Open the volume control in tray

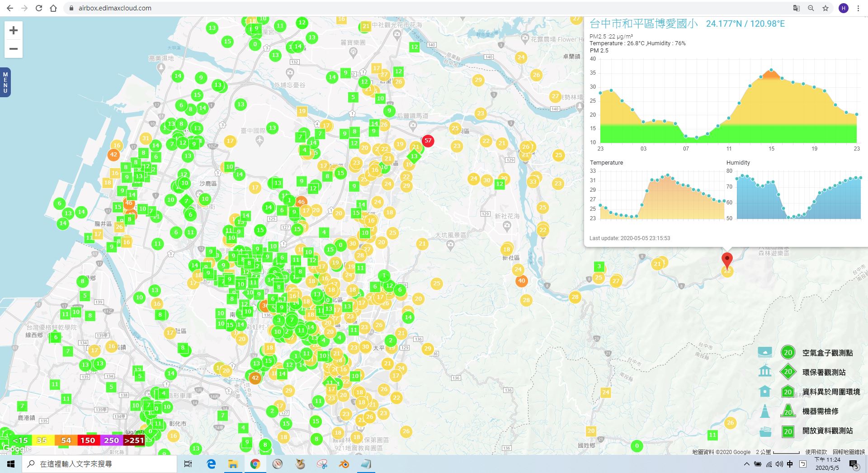(779, 464)
